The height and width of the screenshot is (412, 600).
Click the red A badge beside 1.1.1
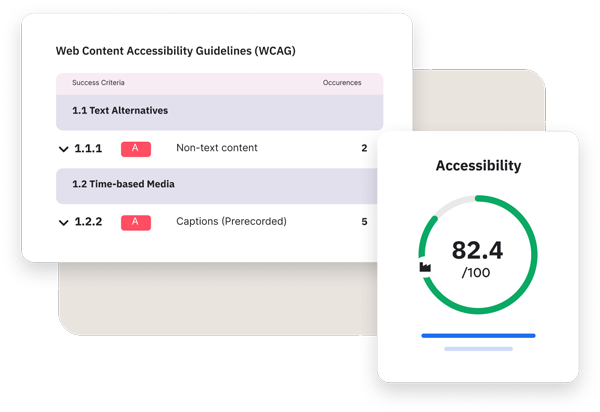136,149
